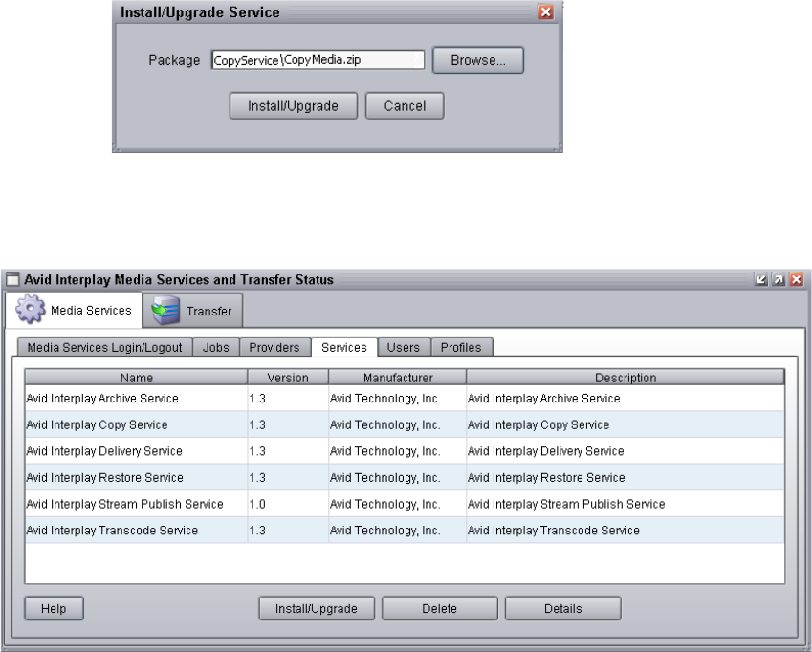Click the window icon beside the Avid Interplay title

[13, 280]
